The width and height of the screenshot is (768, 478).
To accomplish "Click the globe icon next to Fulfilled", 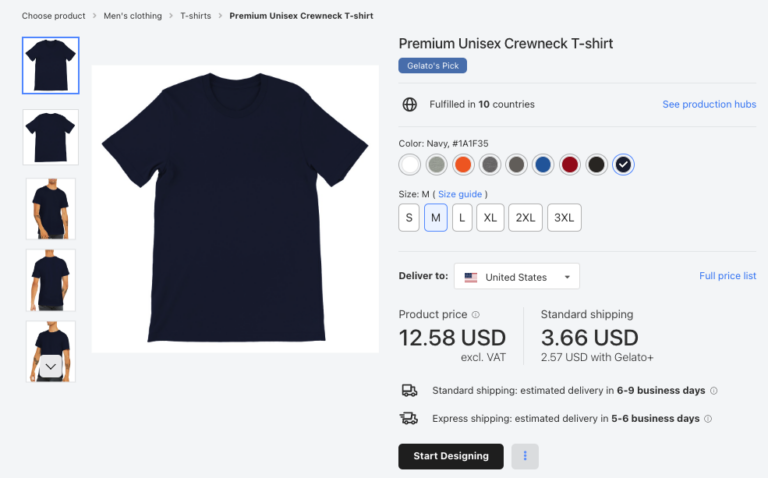I will 409,104.
